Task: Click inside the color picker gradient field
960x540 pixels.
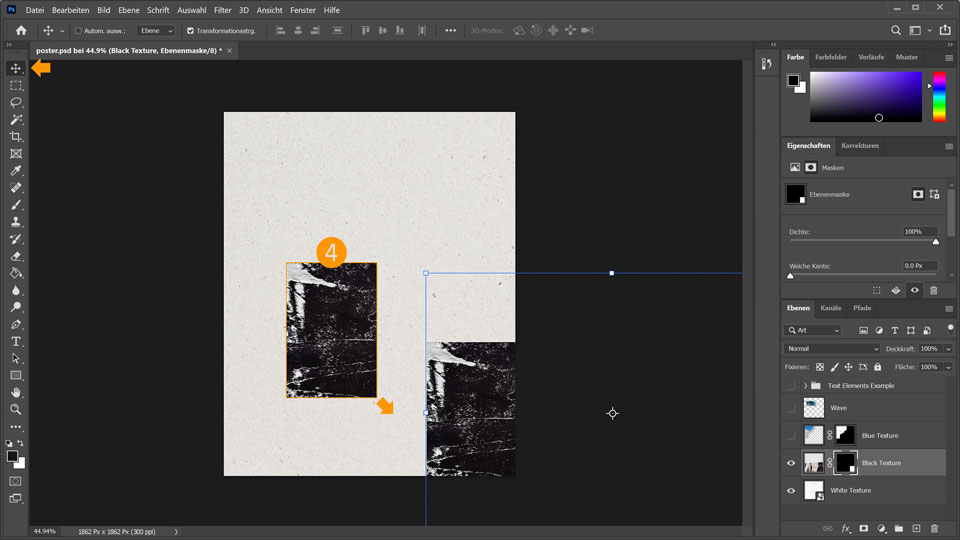Action: (x=865, y=96)
